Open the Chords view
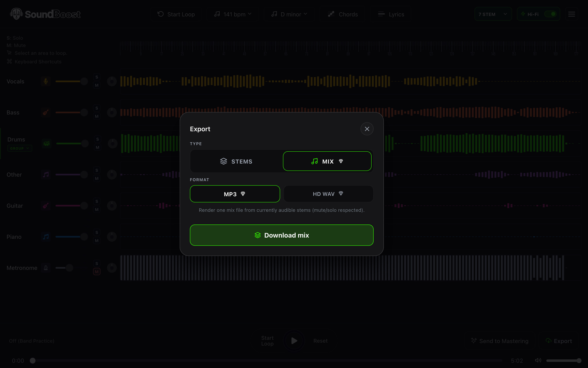This screenshot has width=588, height=368. coord(343,14)
